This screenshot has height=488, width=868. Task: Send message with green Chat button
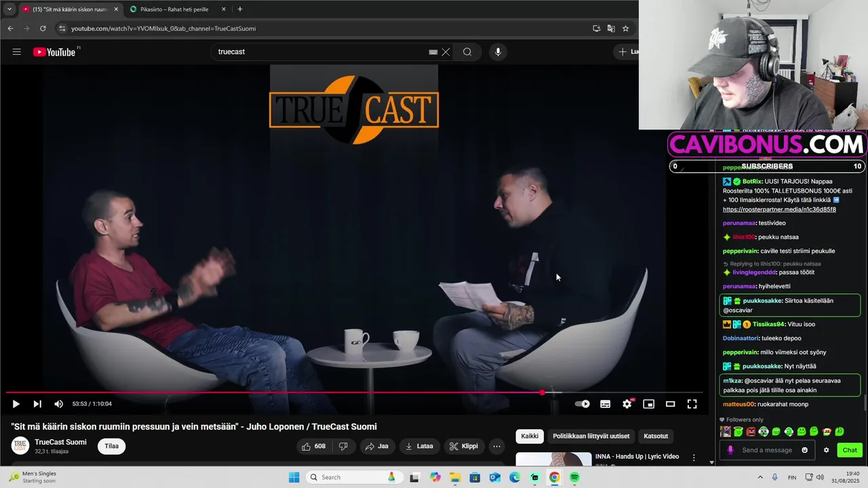[x=850, y=450]
